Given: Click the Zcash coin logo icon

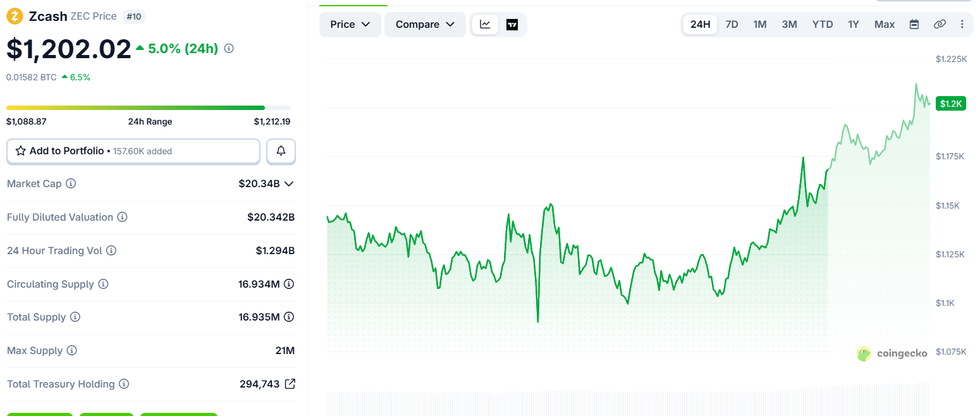Looking at the screenshot, I should [x=15, y=16].
